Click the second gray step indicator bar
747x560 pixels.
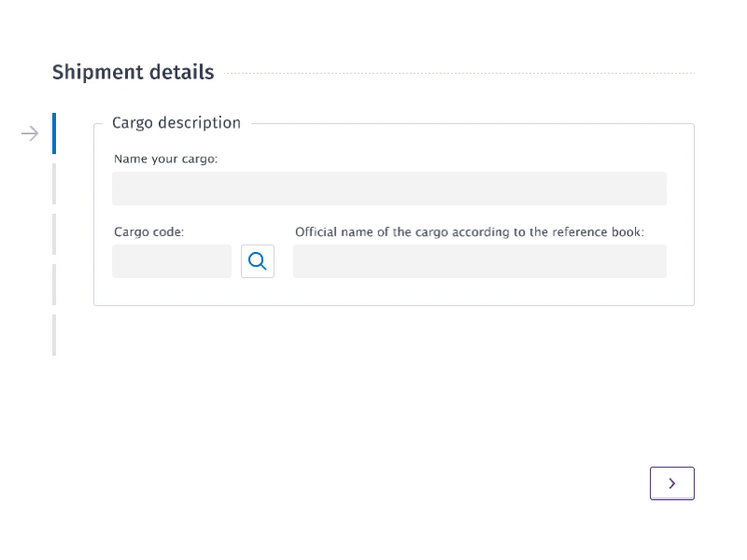point(54,184)
